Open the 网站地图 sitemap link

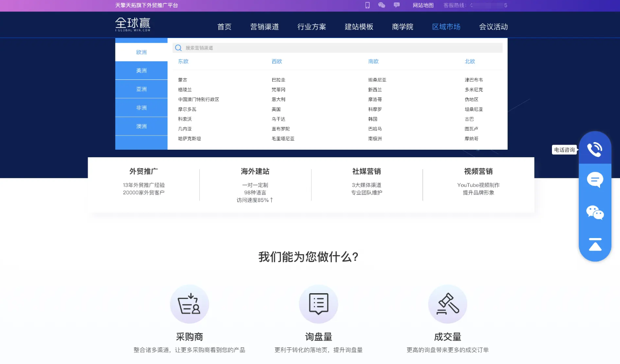coord(423,6)
